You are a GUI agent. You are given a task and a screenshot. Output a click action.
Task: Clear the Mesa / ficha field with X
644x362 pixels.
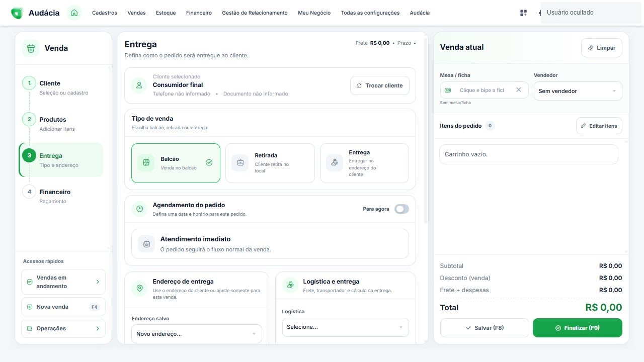[x=519, y=90]
